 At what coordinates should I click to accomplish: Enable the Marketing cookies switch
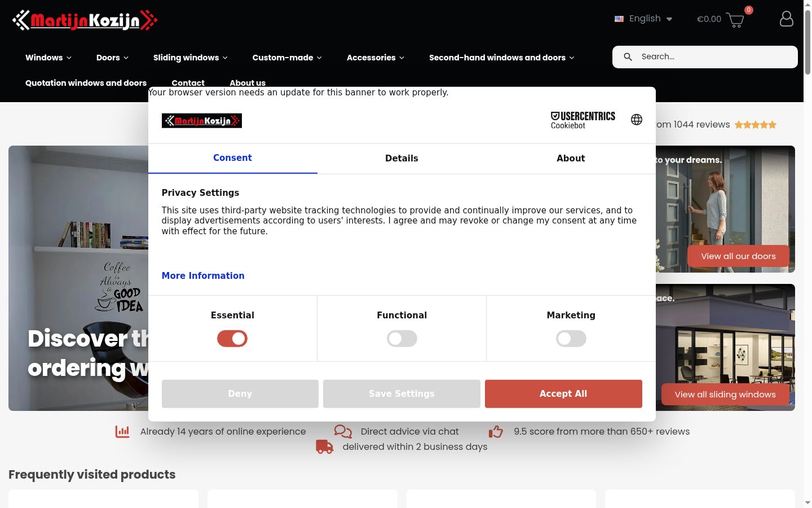tap(571, 339)
